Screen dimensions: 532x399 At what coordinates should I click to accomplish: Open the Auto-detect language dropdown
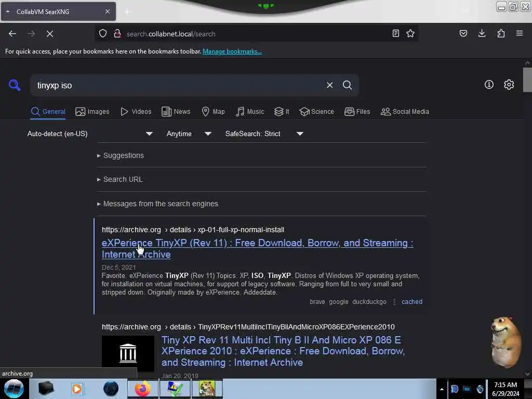coord(90,134)
